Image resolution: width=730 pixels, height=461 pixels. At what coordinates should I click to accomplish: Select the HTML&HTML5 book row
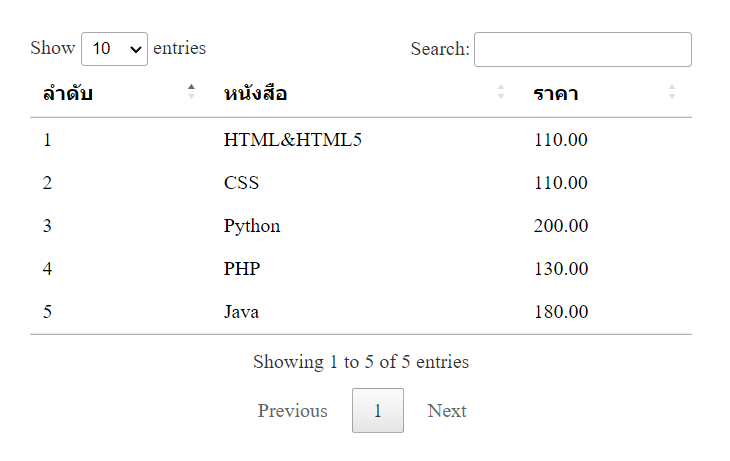coord(292,140)
